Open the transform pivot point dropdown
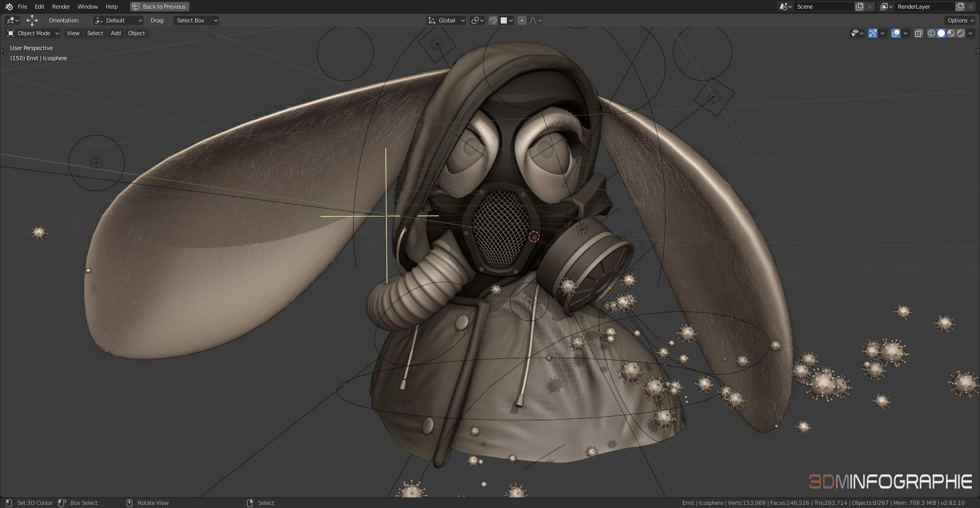980x508 pixels. pos(477,20)
